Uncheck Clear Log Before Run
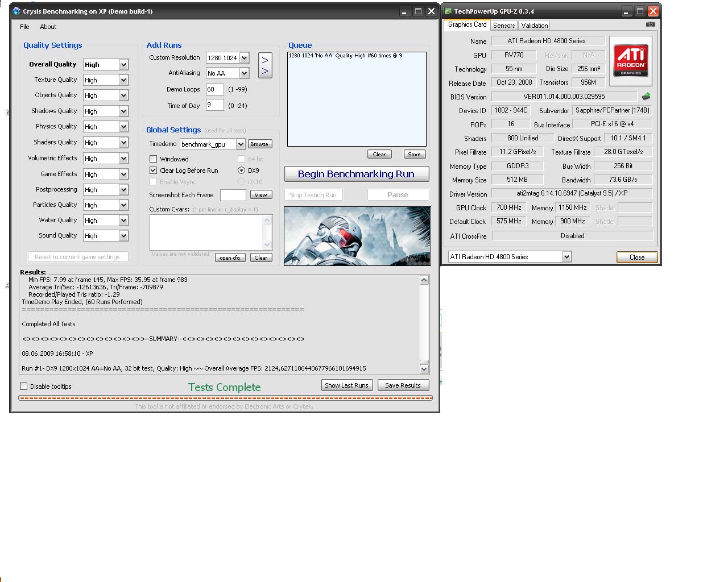This screenshot has width=728, height=582. click(153, 171)
